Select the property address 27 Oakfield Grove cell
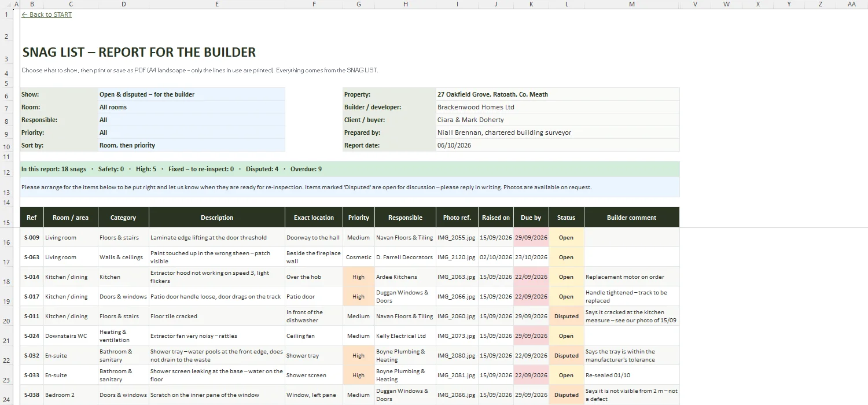 coord(558,94)
